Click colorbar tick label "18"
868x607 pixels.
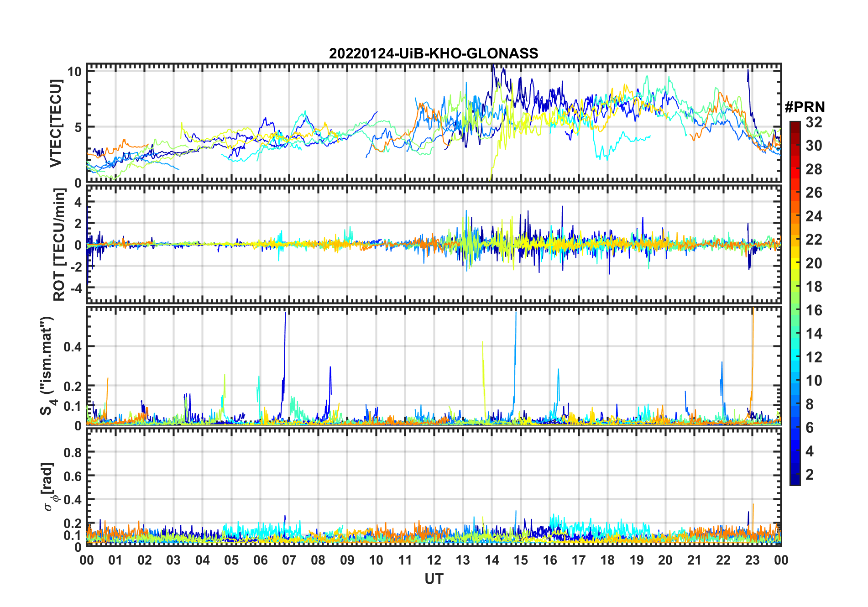click(x=814, y=287)
